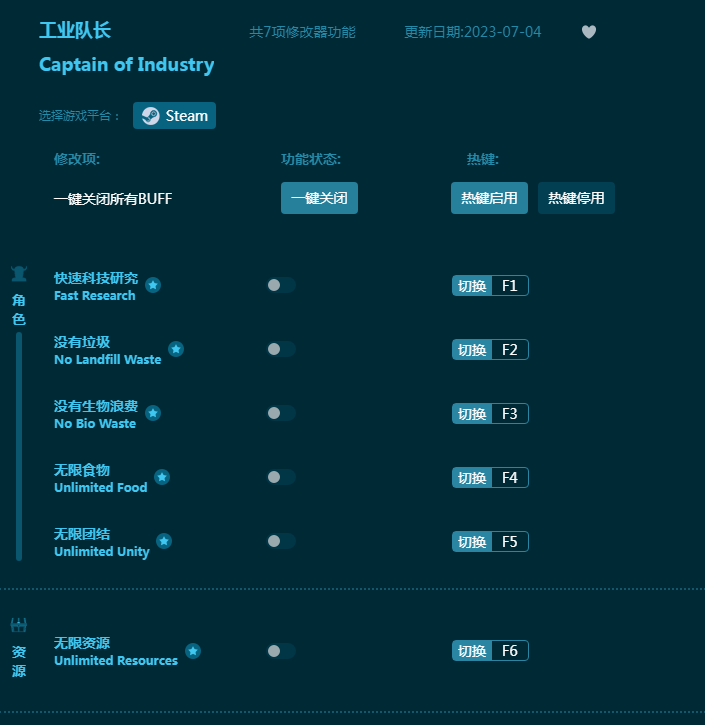Click 热键启用 to enable hotkeys
The width and height of the screenshot is (705, 725).
click(x=489, y=198)
